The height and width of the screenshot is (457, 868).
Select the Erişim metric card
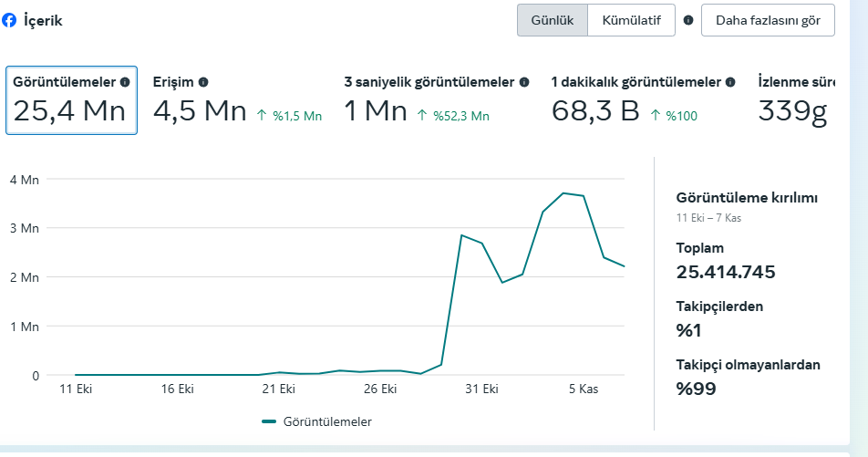click(x=237, y=100)
